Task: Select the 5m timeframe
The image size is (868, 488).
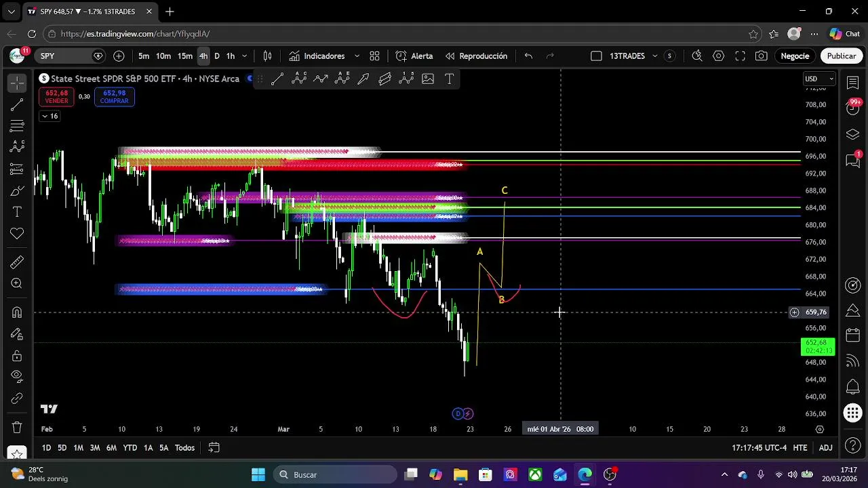Action: [x=144, y=56]
